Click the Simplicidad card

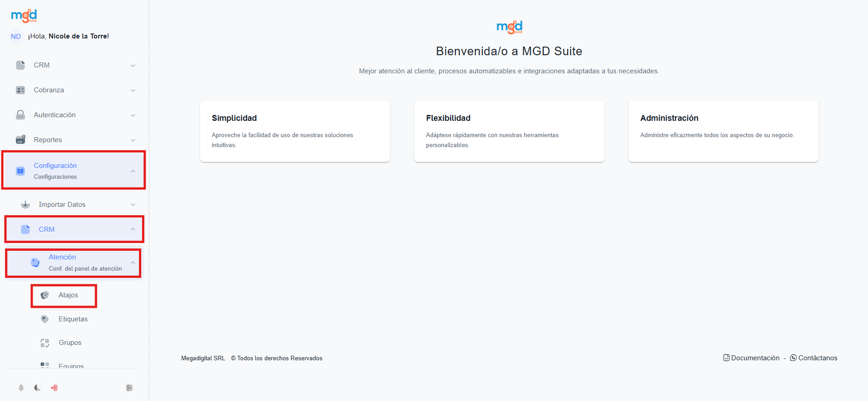point(295,131)
